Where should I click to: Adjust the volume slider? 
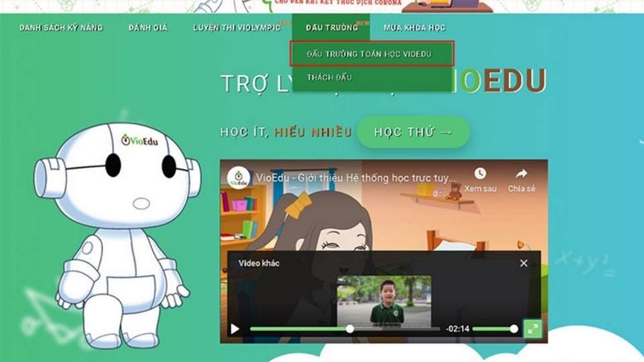(494, 329)
